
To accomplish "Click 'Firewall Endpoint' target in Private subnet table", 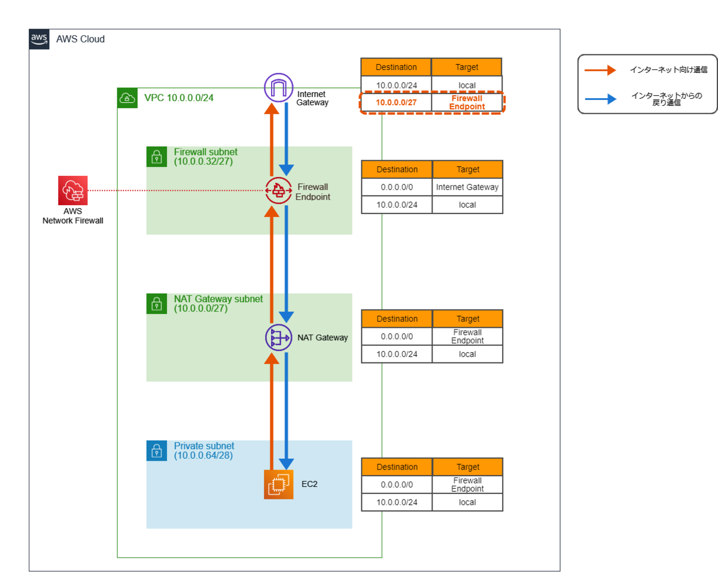I will (x=467, y=485).
